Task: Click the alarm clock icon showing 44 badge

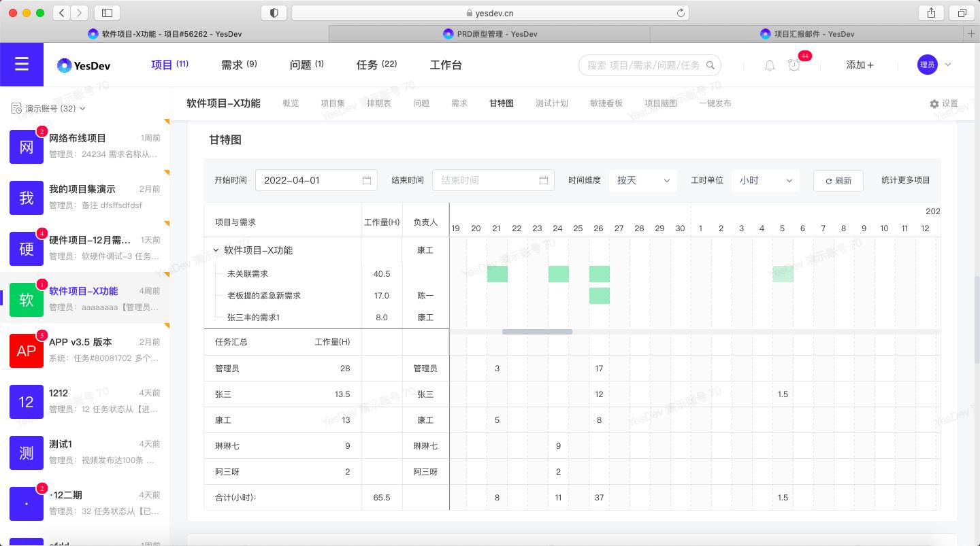Action: click(x=794, y=65)
